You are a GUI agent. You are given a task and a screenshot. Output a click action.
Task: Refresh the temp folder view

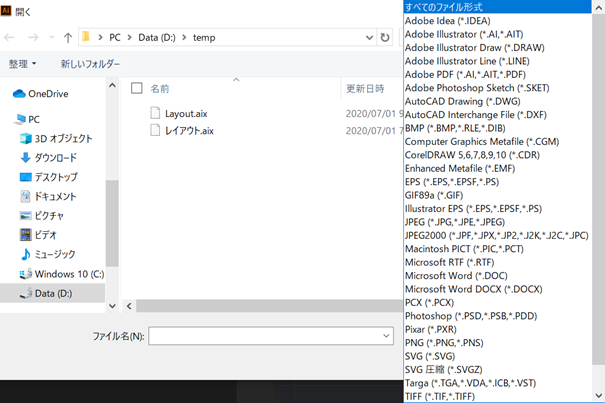pos(385,37)
